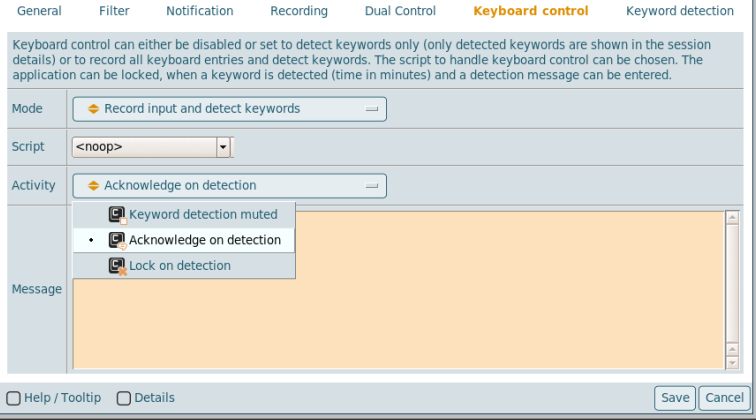Screen dimensions: 756x420
Task: Open the Filter tab
Action: 114,12
